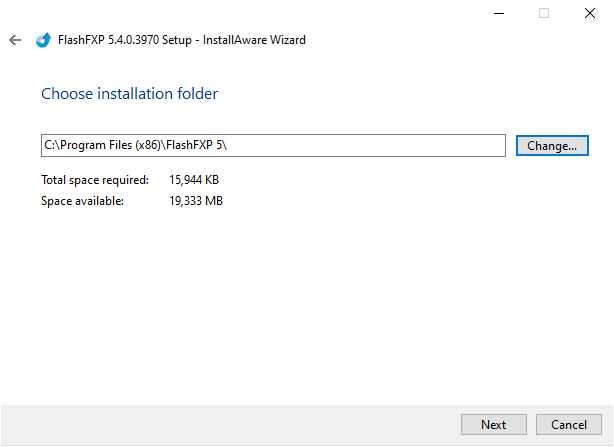Click the "Total space required:" label
The image size is (614, 447).
click(x=95, y=180)
